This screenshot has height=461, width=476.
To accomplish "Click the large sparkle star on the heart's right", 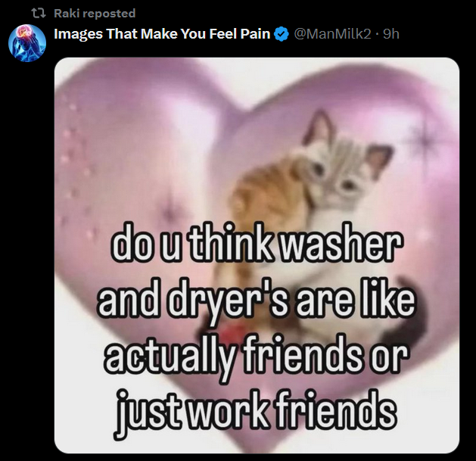I will (x=425, y=137).
